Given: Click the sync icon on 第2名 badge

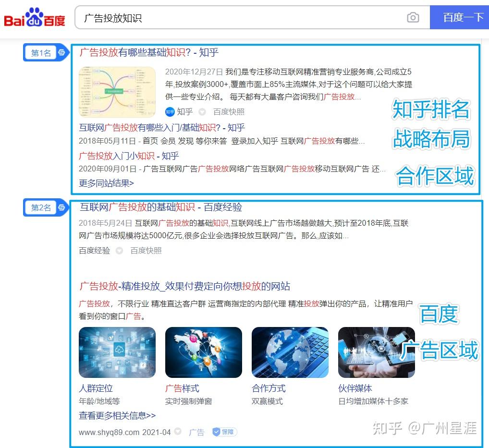Looking at the screenshot, I should 61,207.
